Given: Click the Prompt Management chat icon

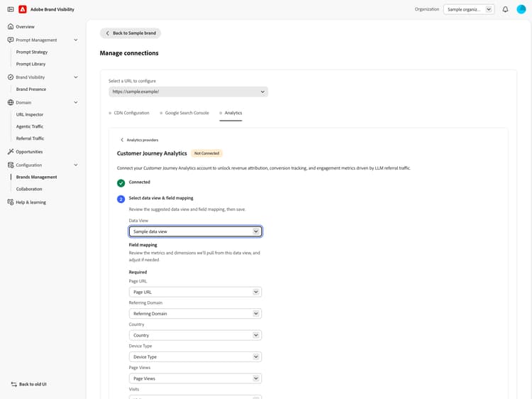Looking at the screenshot, I should point(11,40).
